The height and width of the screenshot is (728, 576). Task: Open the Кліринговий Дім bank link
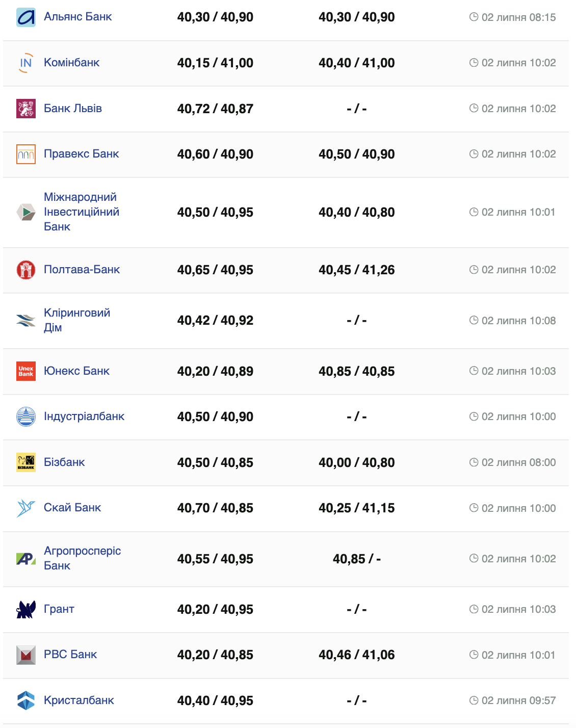(76, 320)
